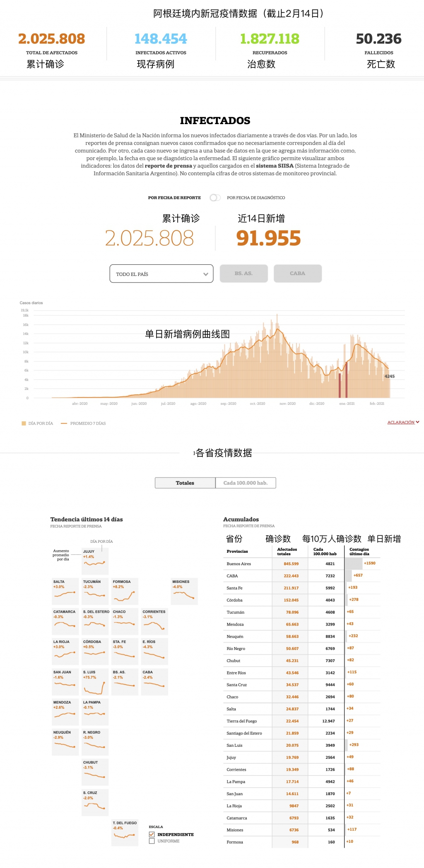Screen dimensions: 424x868
Task: Enable the INDEPENDIENTE scale checkbox
Action: coord(152,834)
